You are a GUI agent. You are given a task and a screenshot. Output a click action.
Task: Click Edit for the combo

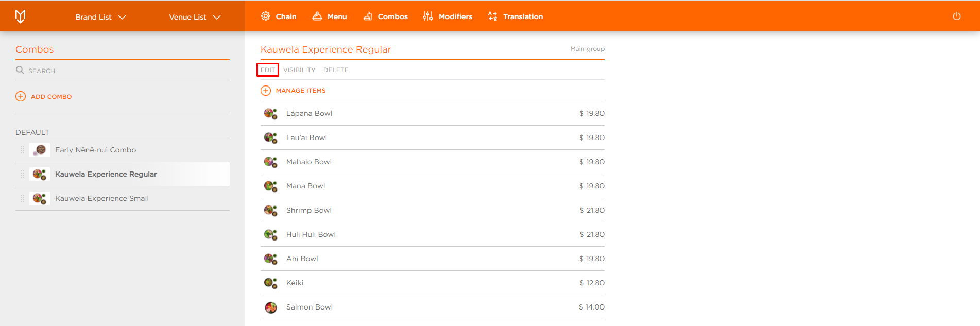pos(268,70)
